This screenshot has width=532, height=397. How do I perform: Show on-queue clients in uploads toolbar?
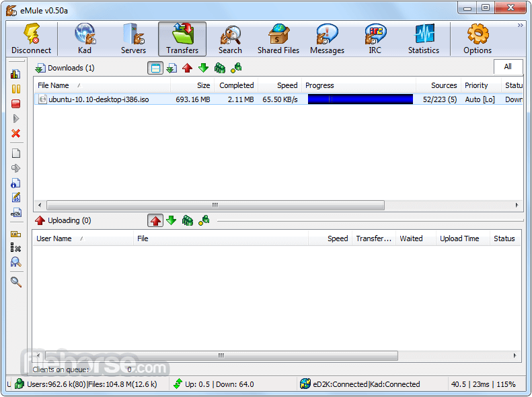pos(187,220)
